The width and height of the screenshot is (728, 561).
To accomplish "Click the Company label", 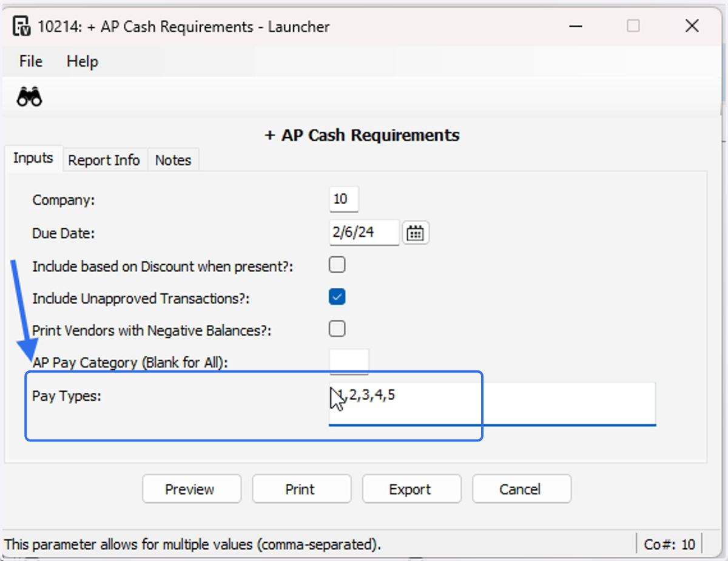I will pos(63,200).
